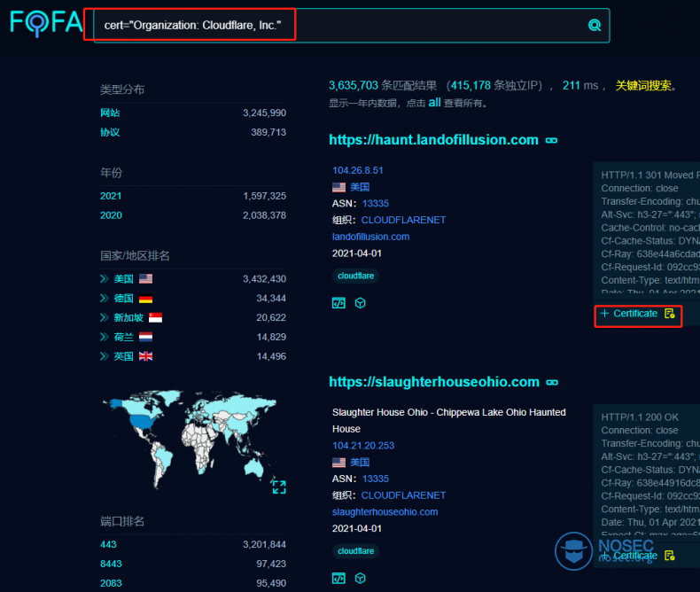This screenshot has height=592, width=700.
Task: View source code icon for haunt.landofillusion.com
Action: pyautogui.click(x=338, y=304)
